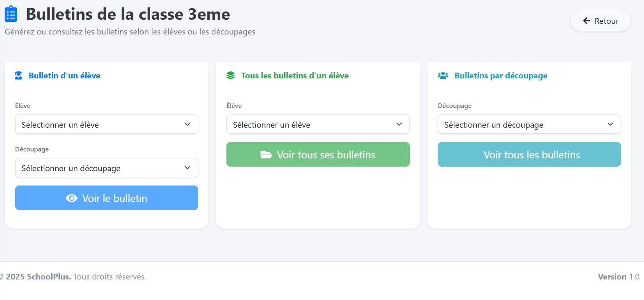The width and height of the screenshot is (644, 300).
Task: Select the Tous les bulletins d'un élève heading
Action: [x=295, y=76]
